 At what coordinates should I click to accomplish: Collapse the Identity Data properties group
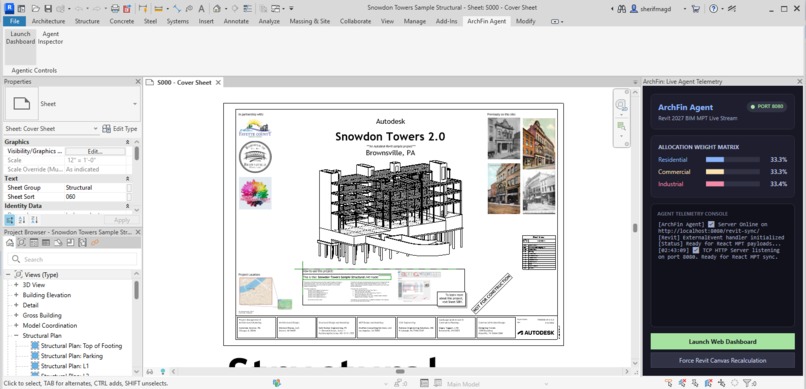(x=127, y=206)
